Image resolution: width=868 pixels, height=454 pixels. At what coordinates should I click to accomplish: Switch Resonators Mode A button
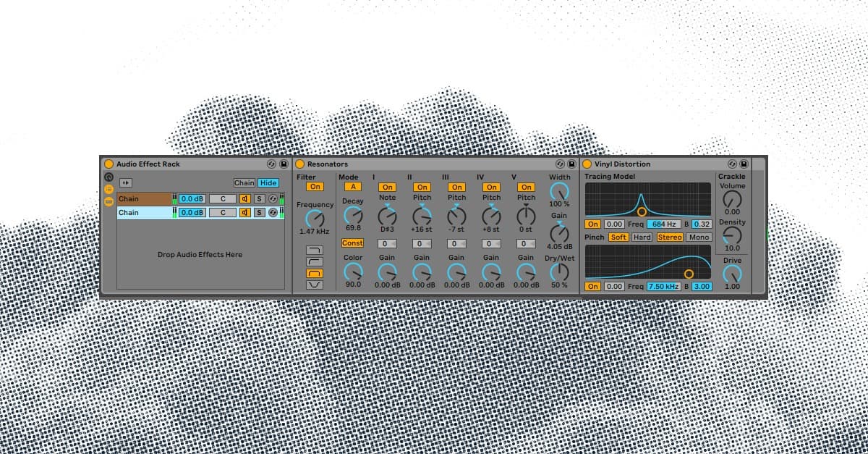352,187
